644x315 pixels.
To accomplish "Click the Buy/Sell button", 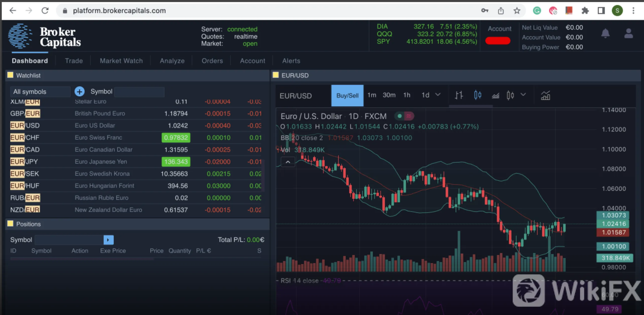I will point(347,95).
